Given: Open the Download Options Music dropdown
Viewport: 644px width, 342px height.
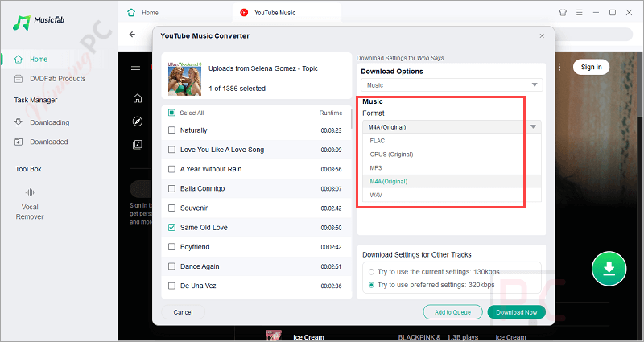Looking at the screenshot, I should tap(452, 85).
